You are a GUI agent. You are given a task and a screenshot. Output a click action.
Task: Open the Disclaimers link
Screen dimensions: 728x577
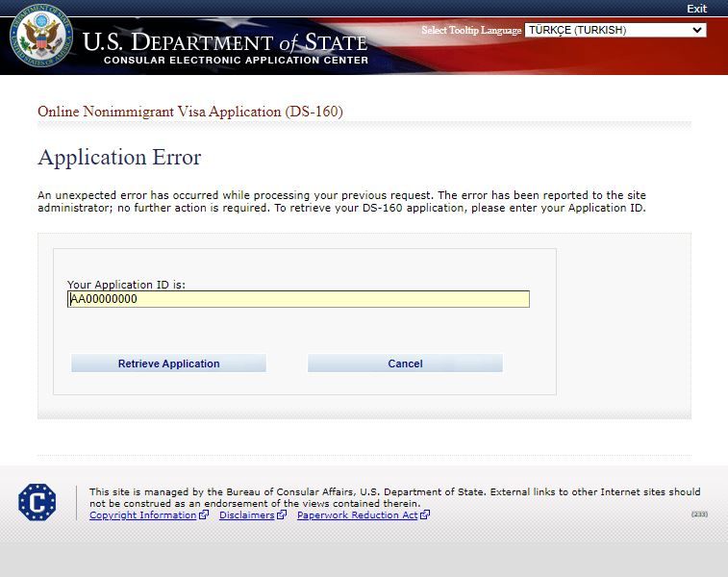[x=246, y=514]
